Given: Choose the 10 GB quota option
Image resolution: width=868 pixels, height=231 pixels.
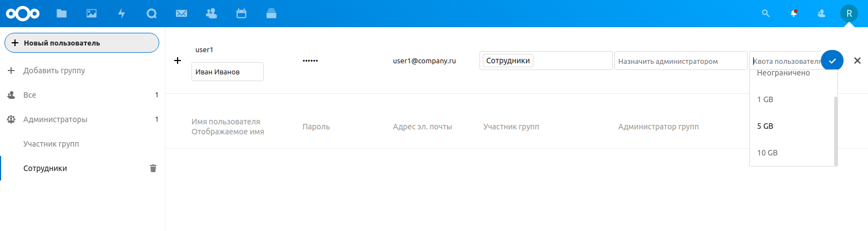Looking at the screenshot, I should click(791, 153).
